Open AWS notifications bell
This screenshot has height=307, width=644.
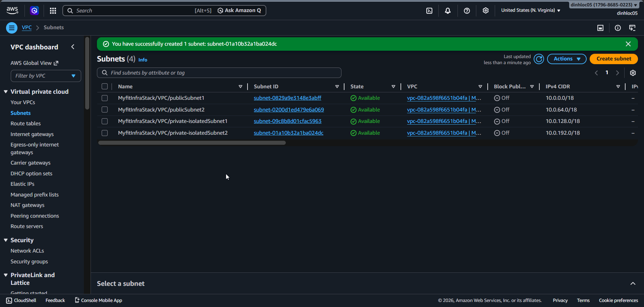pyautogui.click(x=448, y=10)
